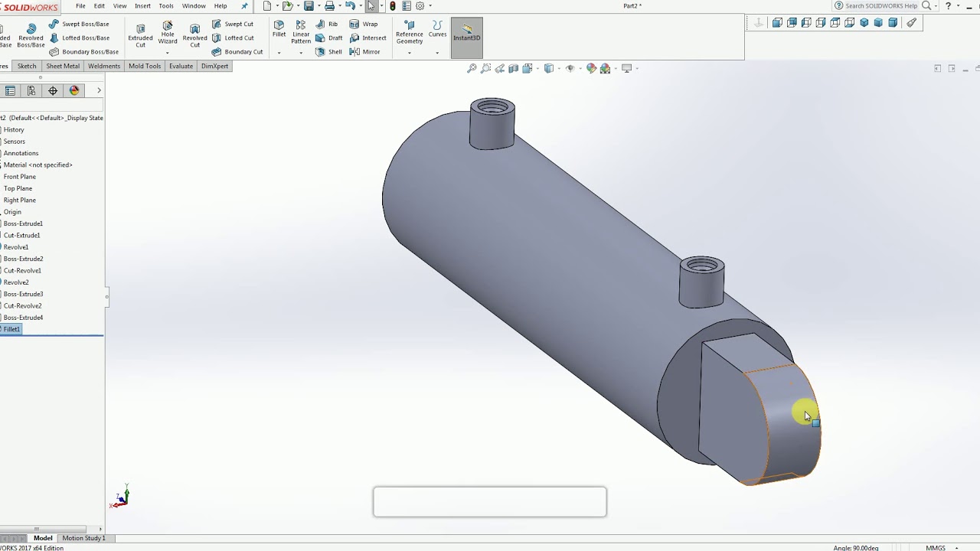Select the Mirror feature tool
The width and height of the screenshot is (980, 551).
(365, 51)
